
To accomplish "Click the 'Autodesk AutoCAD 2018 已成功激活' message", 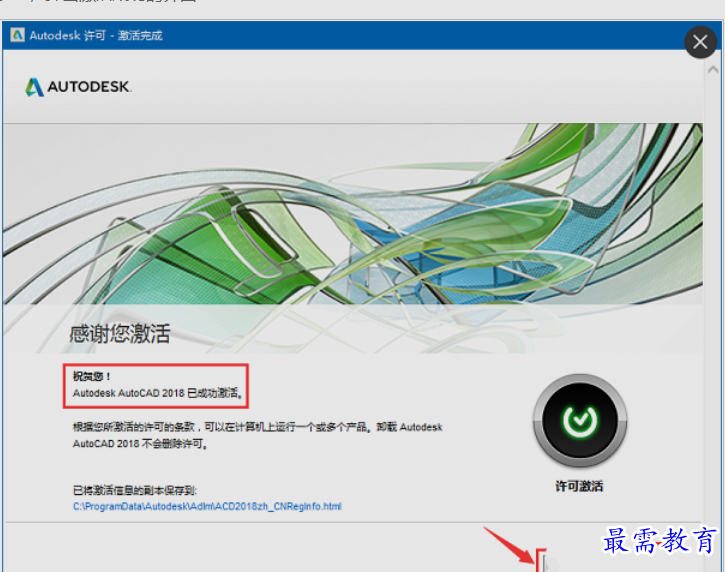I will pyautogui.click(x=158, y=393).
